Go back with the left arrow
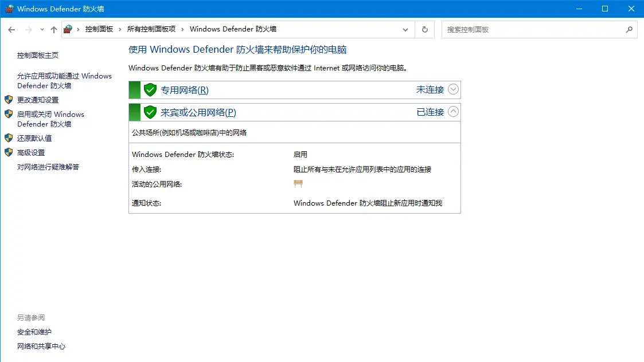Viewport: 644px width, 362px height. 11,30
